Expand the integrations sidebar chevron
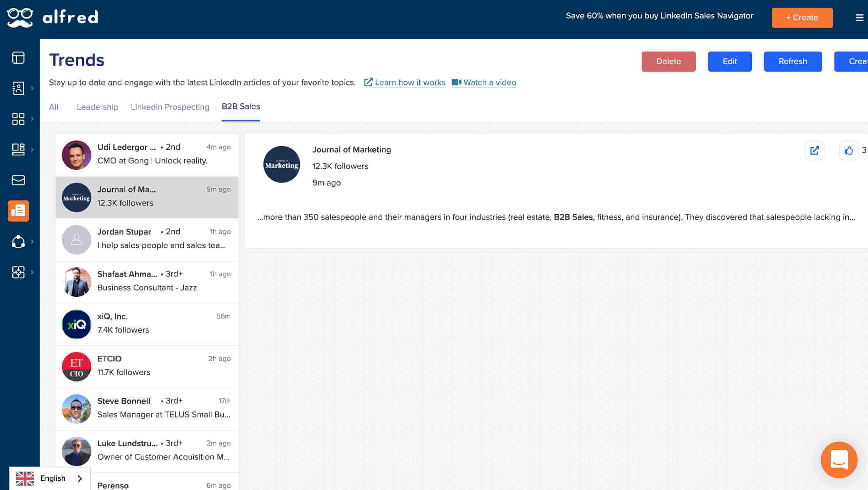 click(32, 272)
